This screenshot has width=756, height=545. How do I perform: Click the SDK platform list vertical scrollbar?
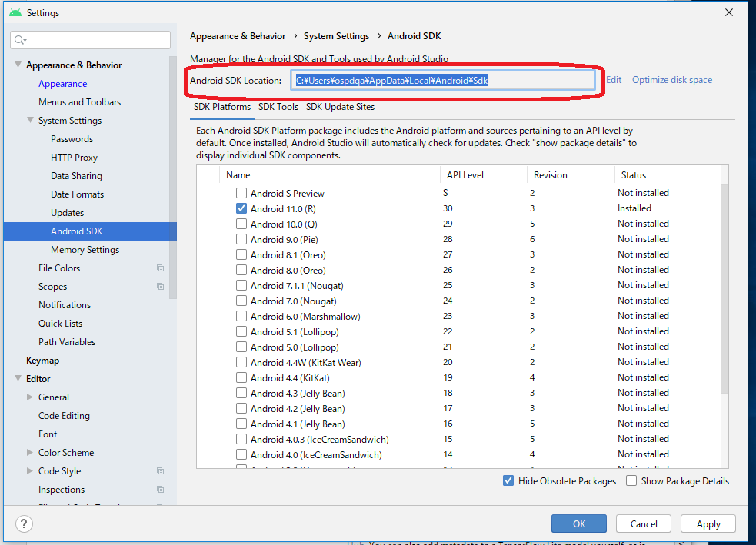point(724,289)
